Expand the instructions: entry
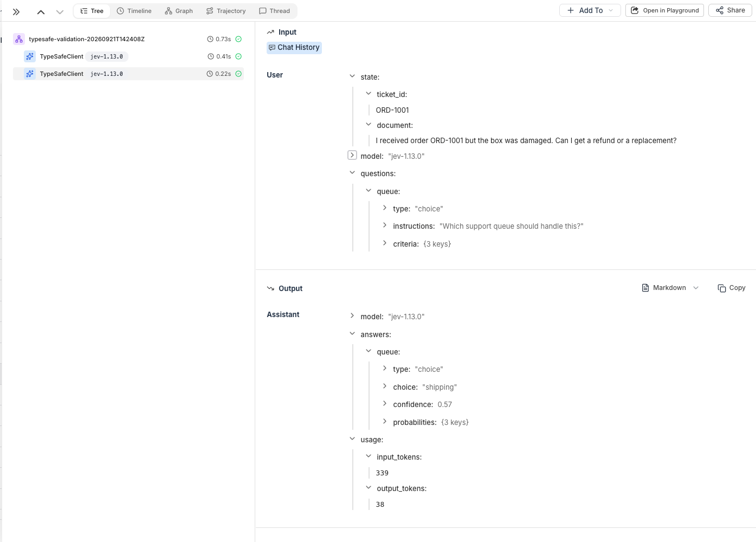Image resolution: width=756 pixels, height=542 pixels. click(385, 225)
